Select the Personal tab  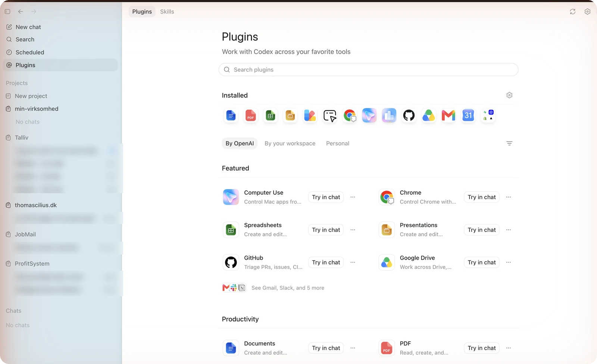point(338,143)
